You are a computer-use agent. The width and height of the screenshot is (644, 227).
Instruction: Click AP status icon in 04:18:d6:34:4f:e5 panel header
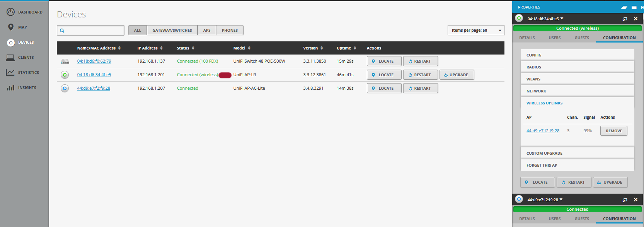point(519,18)
